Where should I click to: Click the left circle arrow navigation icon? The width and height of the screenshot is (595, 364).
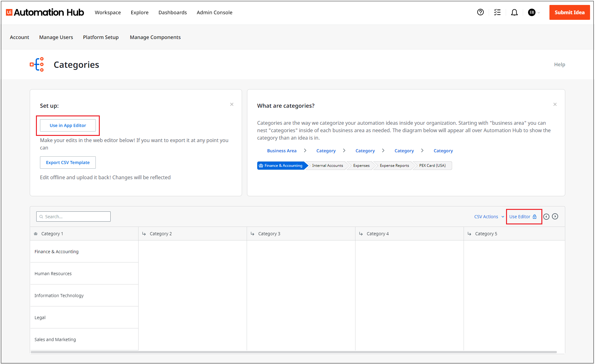click(x=546, y=217)
